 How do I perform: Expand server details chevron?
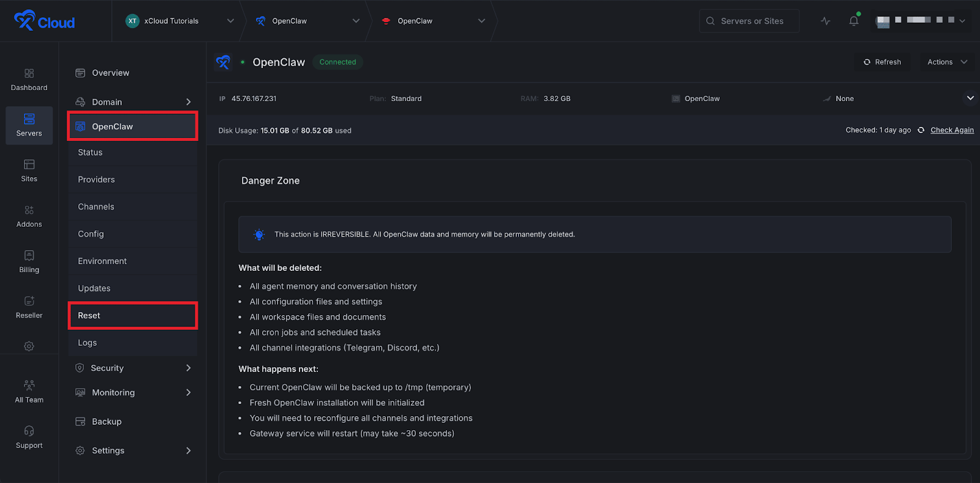pyautogui.click(x=970, y=98)
